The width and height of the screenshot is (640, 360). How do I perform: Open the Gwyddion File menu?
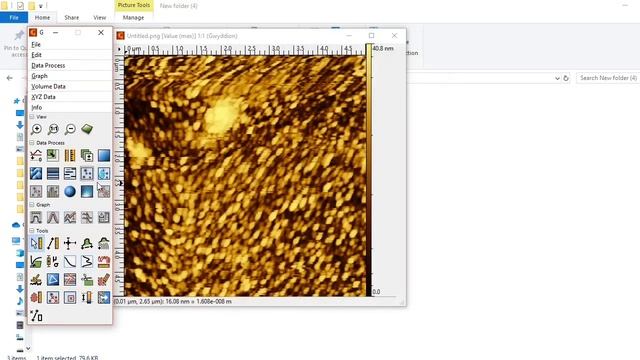[x=69, y=44]
